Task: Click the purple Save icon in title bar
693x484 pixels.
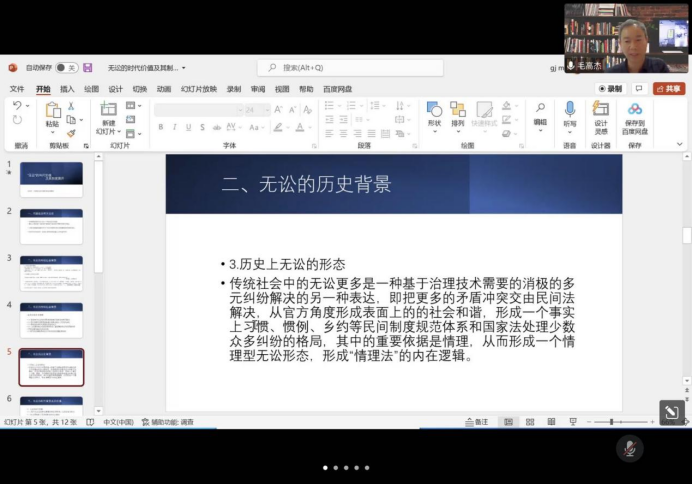Action: coord(88,68)
